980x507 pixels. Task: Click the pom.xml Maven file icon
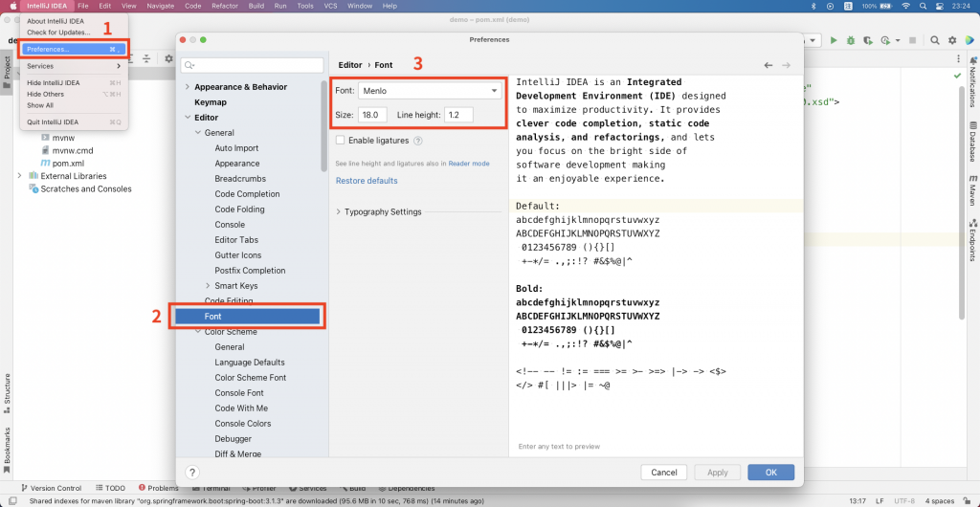(45, 163)
